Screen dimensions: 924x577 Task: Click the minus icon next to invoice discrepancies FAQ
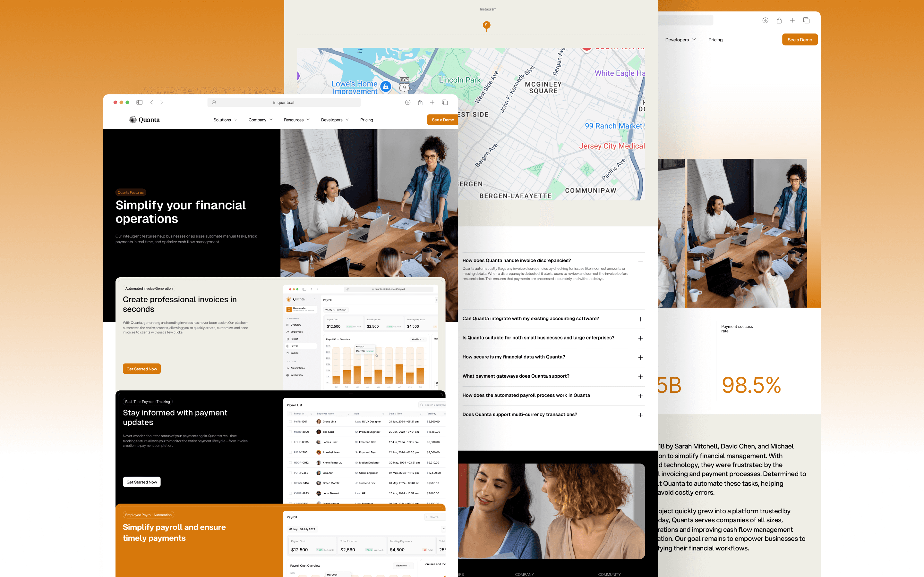[x=641, y=261]
